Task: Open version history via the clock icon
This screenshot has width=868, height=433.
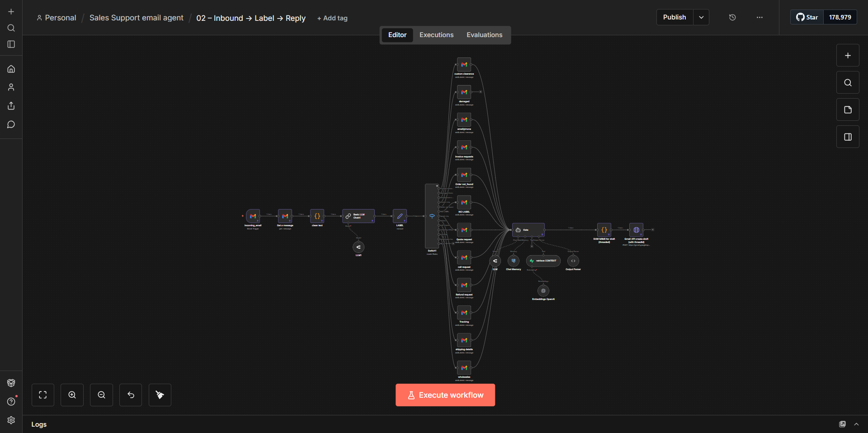Action: 732,17
